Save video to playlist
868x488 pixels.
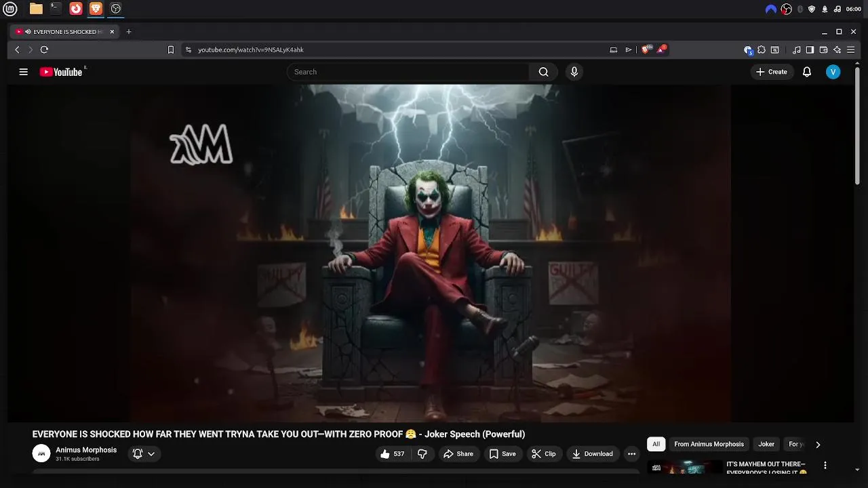coord(502,454)
